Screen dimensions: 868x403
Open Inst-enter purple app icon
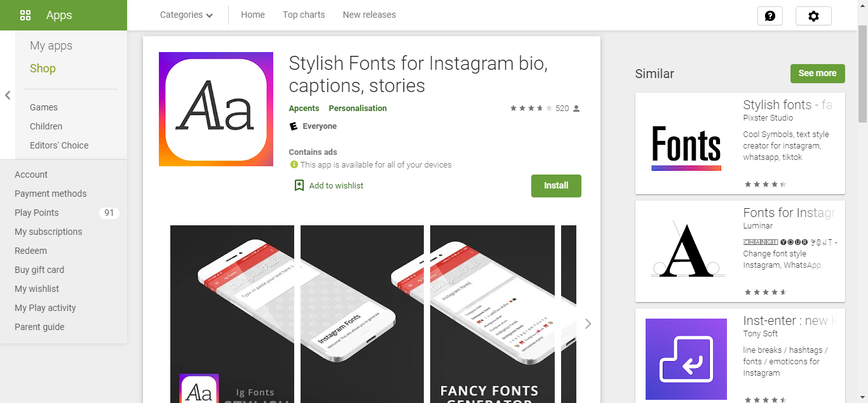[686, 359]
